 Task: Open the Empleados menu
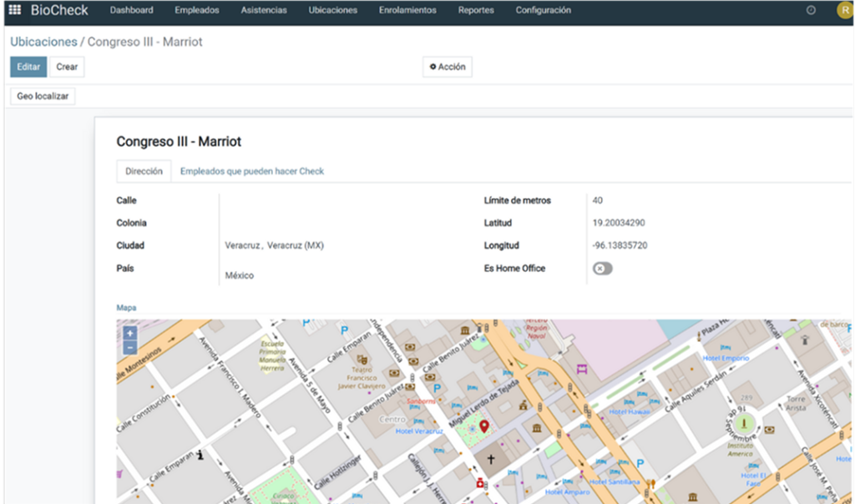coord(197,11)
